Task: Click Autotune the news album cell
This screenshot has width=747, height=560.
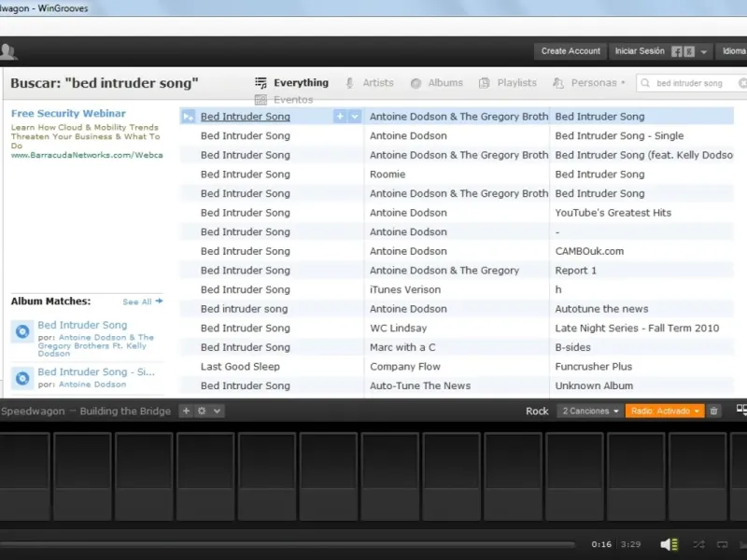Action: click(601, 309)
